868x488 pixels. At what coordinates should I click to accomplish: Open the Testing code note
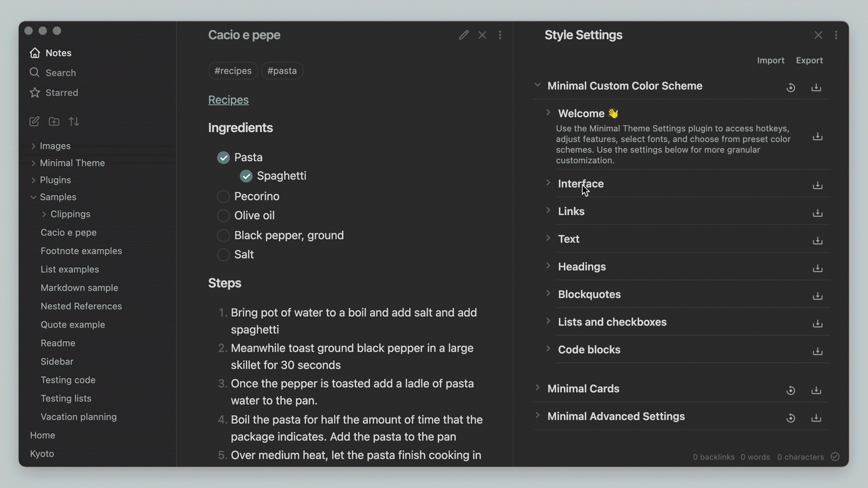click(x=68, y=380)
